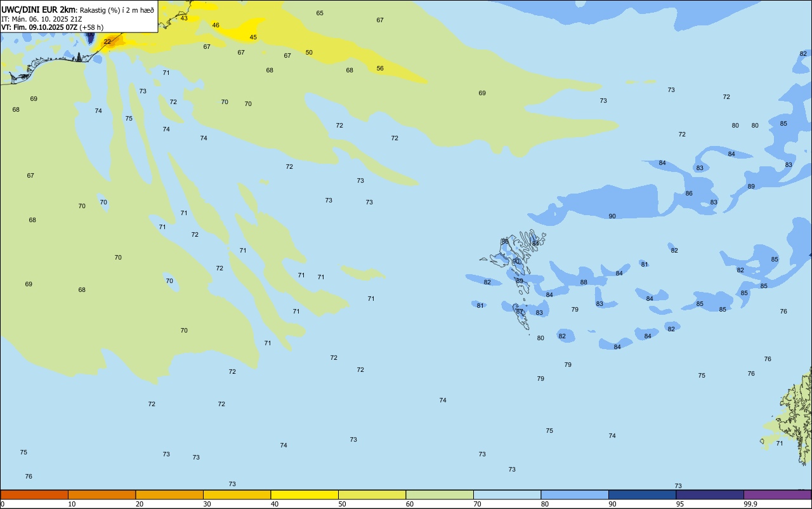
Task: Click the "56" humidity value on the map
Action: click(380, 69)
